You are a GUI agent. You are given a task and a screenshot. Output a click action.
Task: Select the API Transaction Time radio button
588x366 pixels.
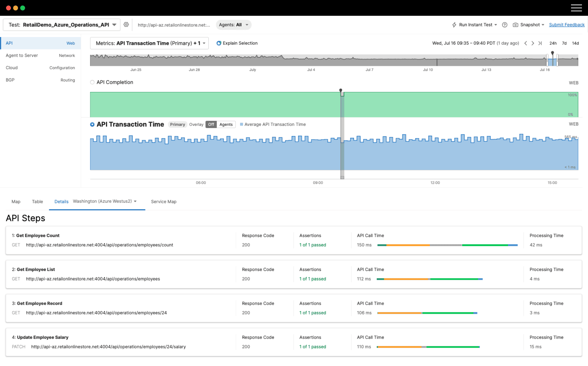(x=92, y=124)
